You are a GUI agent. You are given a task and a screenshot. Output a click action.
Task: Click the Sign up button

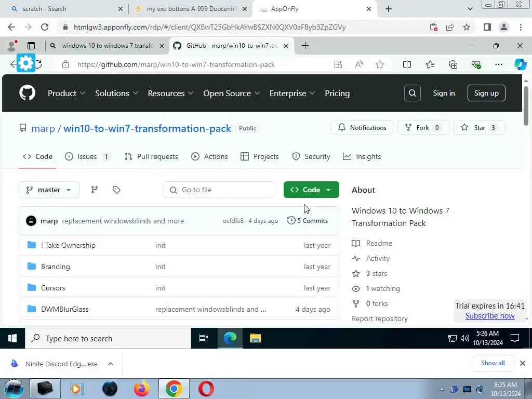tap(486, 93)
